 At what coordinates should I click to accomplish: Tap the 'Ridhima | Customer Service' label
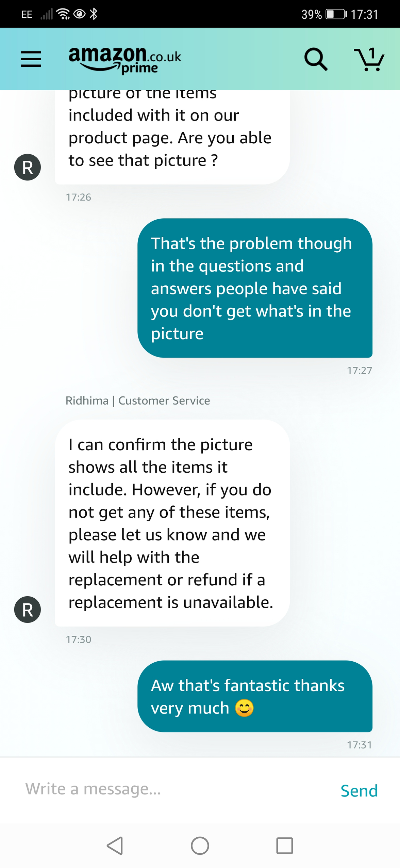point(138,400)
